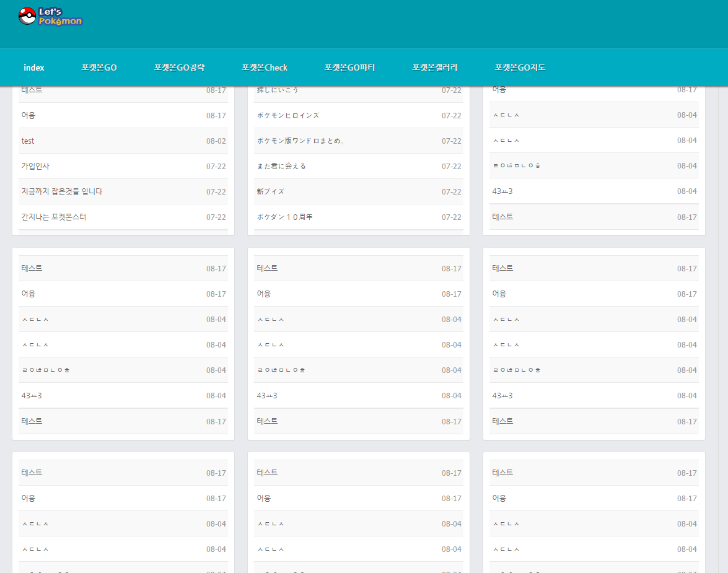Screen dimensions: 728x573
Task: Read the 지금까지 잡은것들 입니다 post
Action: pyautogui.click(x=62, y=192)
